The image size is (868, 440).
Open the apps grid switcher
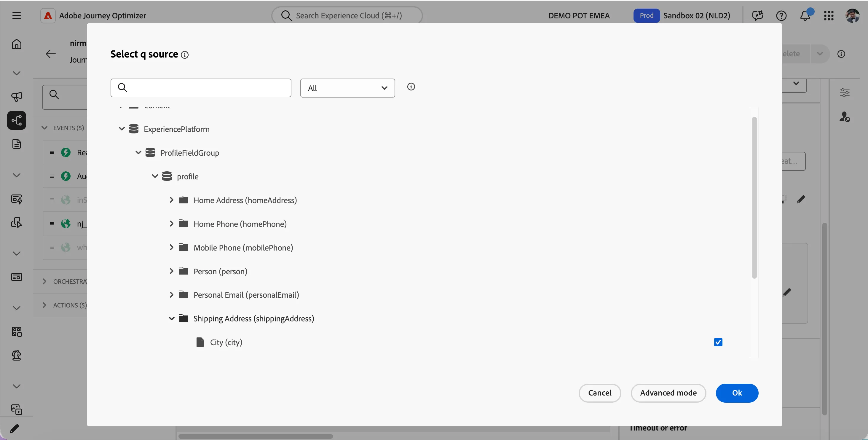click(829, 15)
